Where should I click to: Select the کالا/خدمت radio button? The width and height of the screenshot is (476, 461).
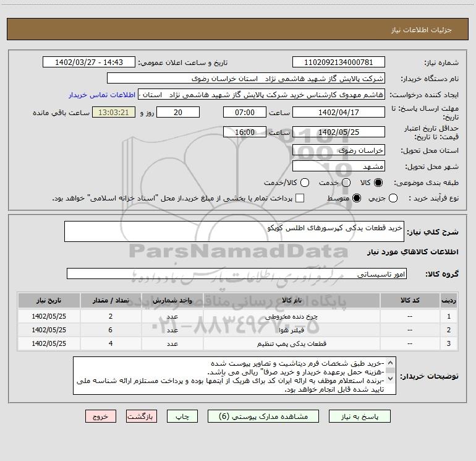point(305,183)
